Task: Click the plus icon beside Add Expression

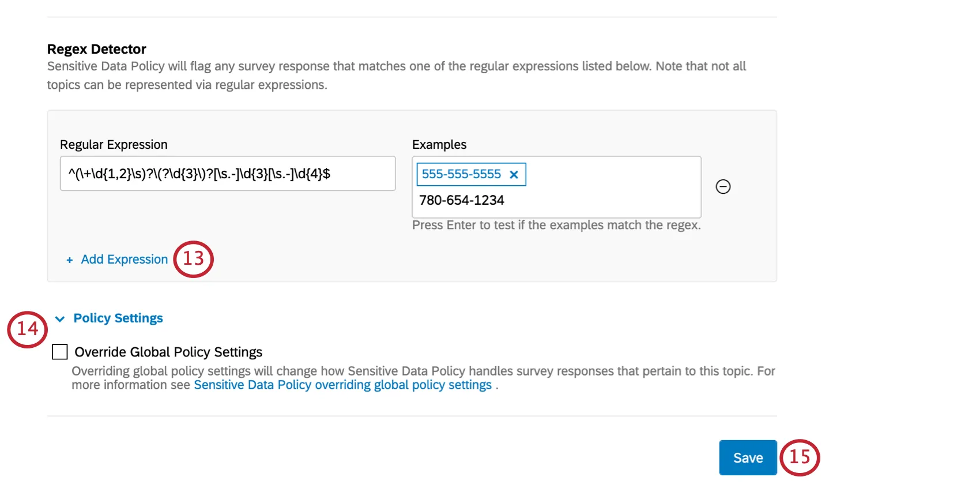Action: [x=69, y=260]
